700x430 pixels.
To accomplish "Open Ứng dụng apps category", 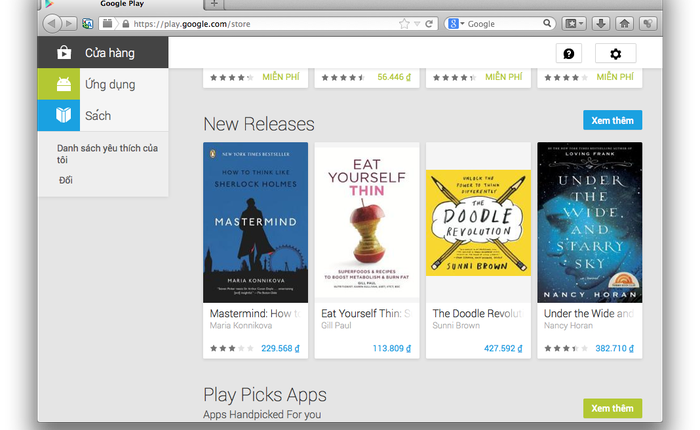I will 103,84.
